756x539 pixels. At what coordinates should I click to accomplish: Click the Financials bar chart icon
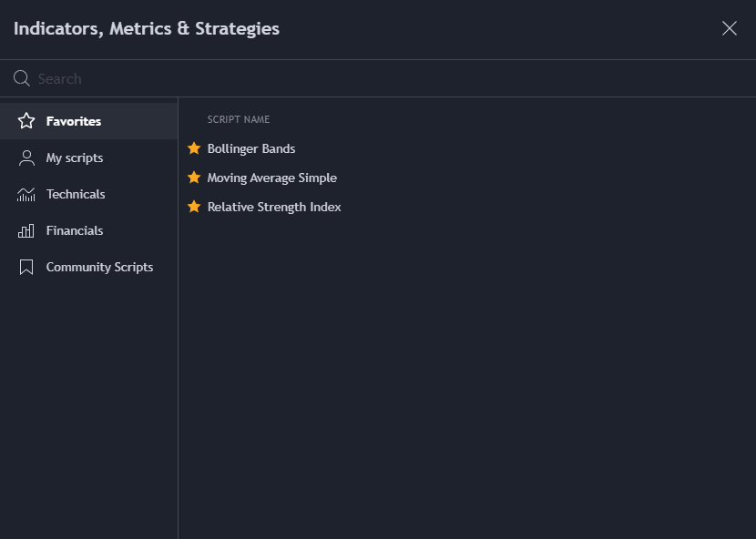[26, 230]
